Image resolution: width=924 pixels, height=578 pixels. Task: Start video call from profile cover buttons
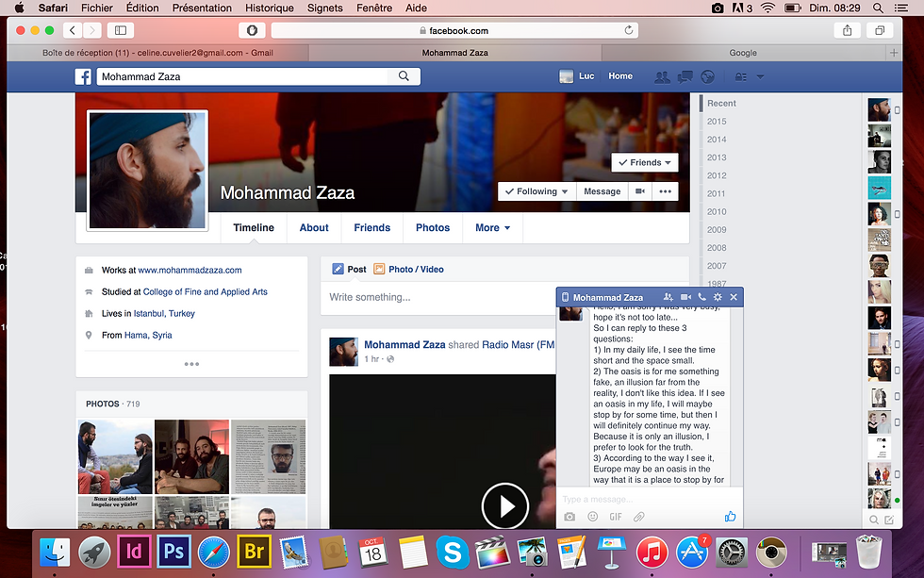(x=640, y=191)
